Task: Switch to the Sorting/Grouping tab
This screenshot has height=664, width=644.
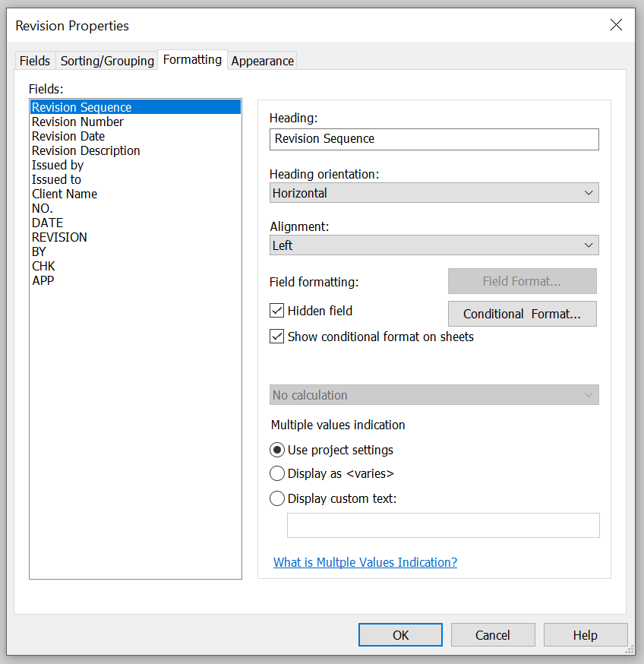Action: [107, 61]
